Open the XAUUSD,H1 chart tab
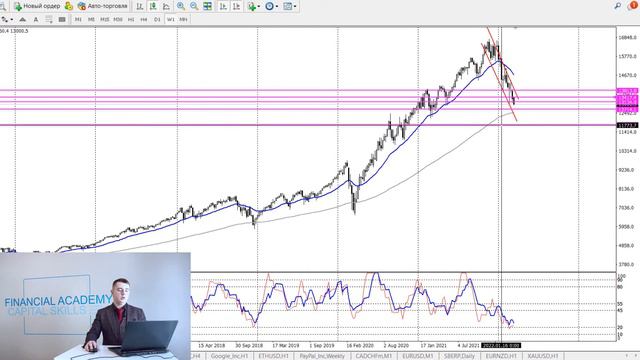Image resolution: width=640 pixels, height=360 pixels. 542,356
